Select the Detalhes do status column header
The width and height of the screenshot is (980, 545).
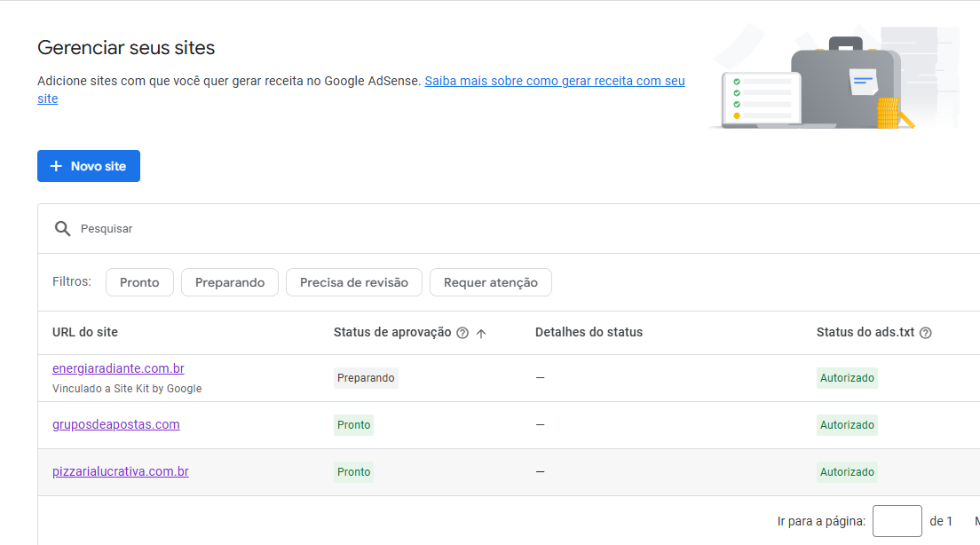(589, 333)
